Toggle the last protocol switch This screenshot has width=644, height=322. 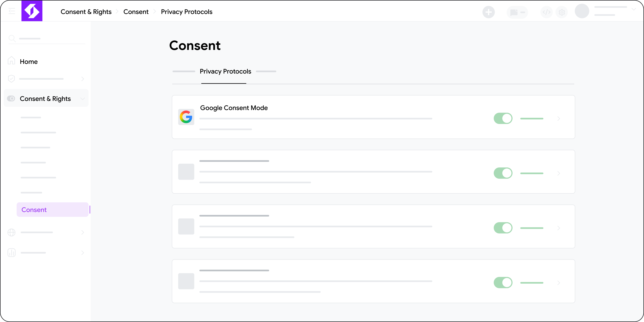(503, 283)
